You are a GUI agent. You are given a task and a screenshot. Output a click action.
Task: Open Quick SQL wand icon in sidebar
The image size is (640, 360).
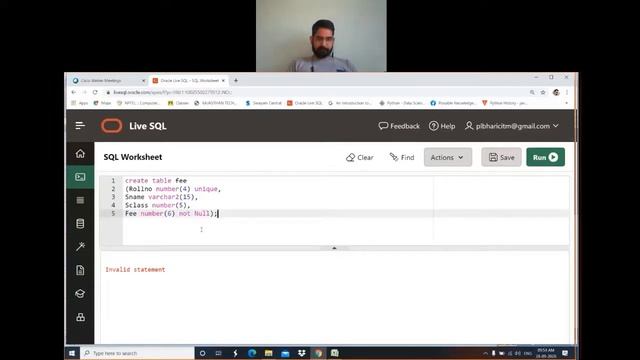point(80,247)
